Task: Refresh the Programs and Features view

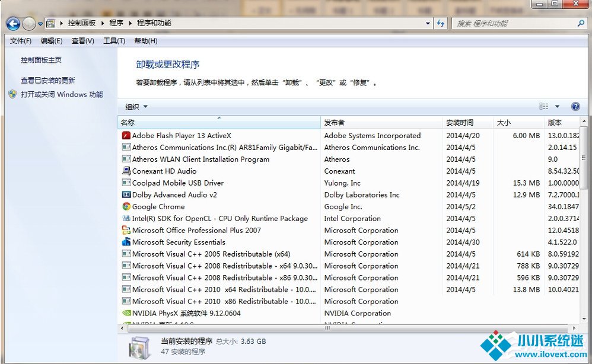Action: pyautogui.click(x=441, y=23)
